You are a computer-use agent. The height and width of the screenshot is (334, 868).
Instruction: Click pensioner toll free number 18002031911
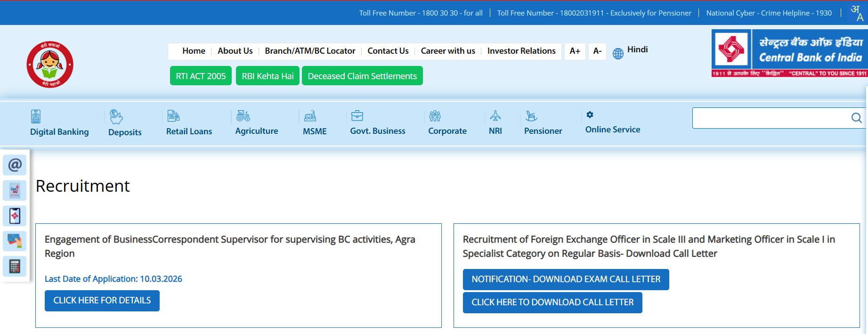(x=594, y=13)
